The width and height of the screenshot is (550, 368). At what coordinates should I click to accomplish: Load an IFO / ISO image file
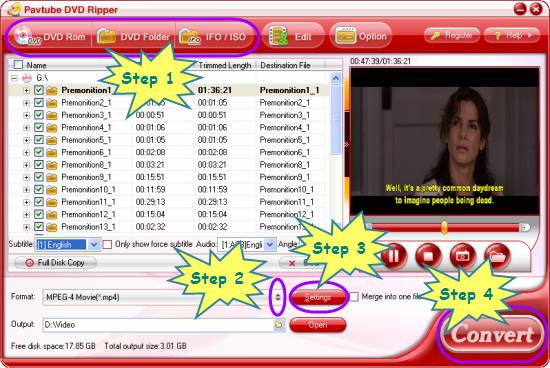214,36
